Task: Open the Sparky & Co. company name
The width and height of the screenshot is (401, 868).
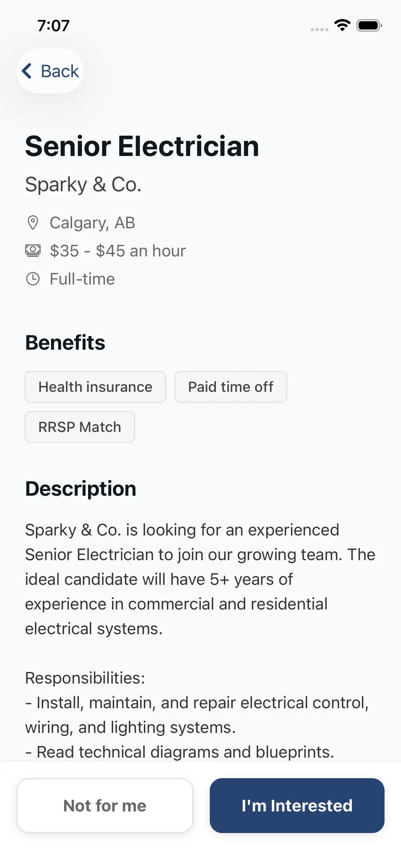Action: coord(83,184)
